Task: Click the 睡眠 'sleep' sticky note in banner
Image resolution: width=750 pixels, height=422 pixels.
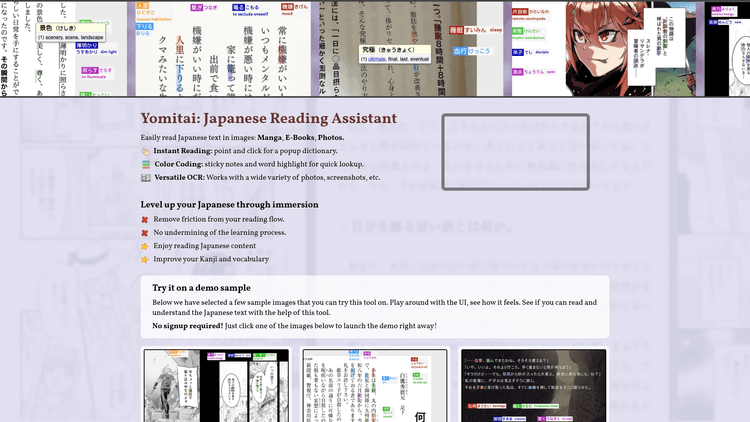Action: pyautogui.click(x=475, y=30)
